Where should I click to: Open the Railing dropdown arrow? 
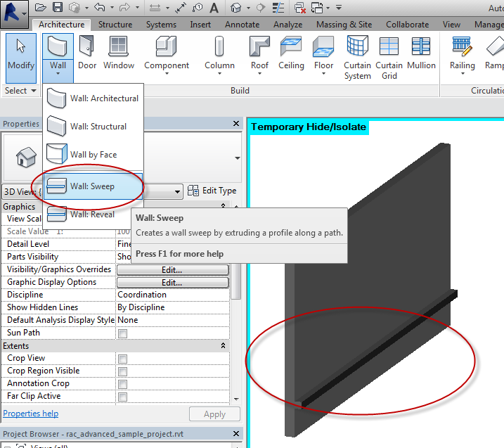coord(463,74)
